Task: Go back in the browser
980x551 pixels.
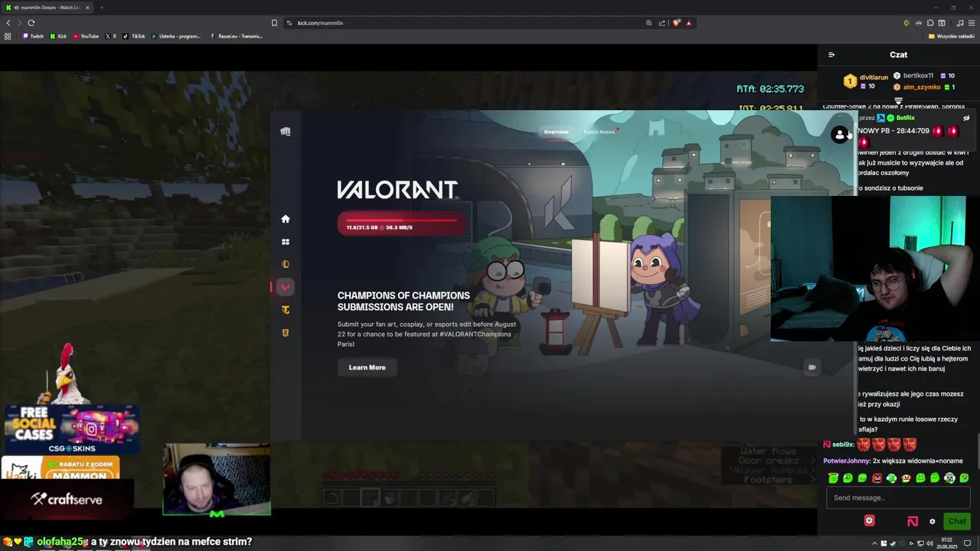Action: pos(8,23)
